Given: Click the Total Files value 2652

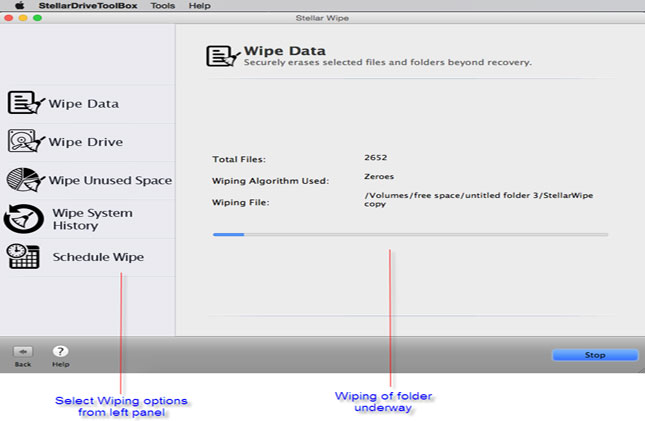Looking at the screenshot, I should [375, 158].
